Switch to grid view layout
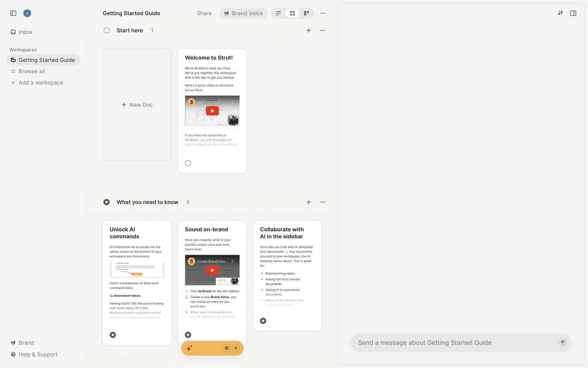Image resolution: width=588 pixels, height=368 pixels. [x=292, y=13]
